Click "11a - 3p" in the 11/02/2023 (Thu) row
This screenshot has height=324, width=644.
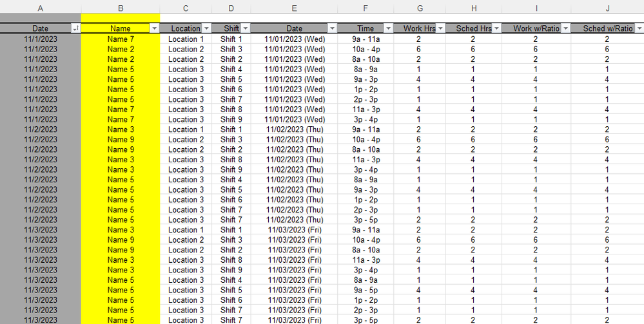coord(366,160)
